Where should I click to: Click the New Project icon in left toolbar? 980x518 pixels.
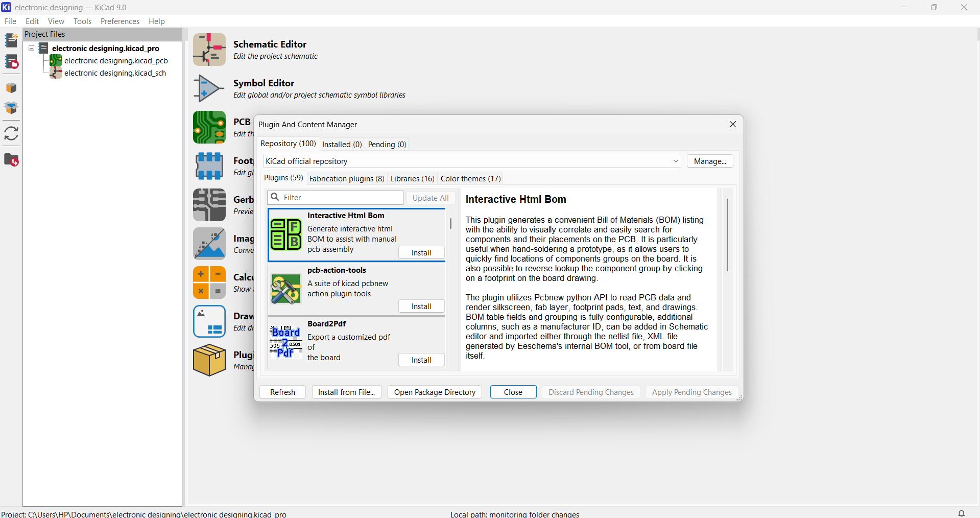(11, 40)
